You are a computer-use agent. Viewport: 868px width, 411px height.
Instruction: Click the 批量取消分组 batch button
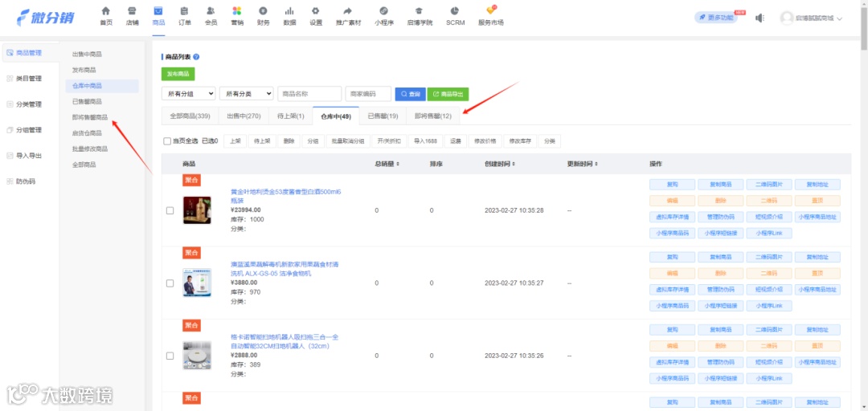[348, 141]
